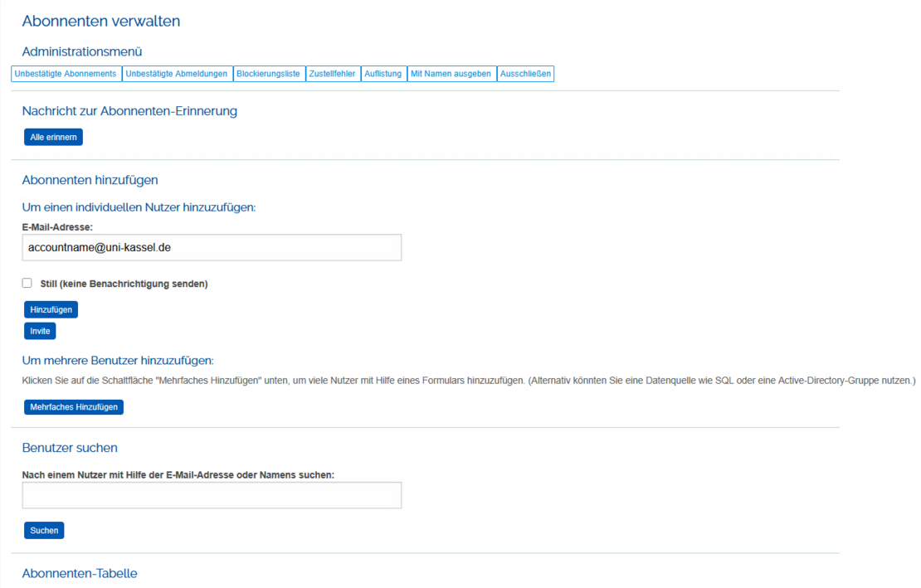
Task: Open the Unbestätigte Abonnements menu item
Action: click(x=66, y=74)
